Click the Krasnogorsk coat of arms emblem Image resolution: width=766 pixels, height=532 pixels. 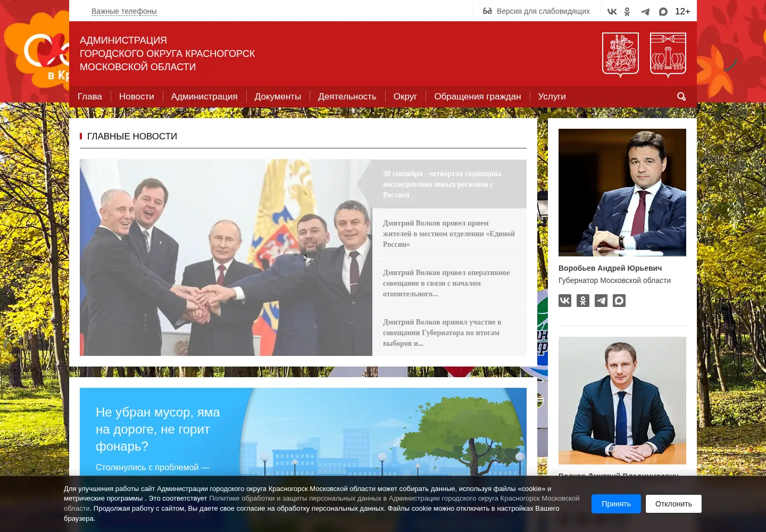tap(668, 55)
